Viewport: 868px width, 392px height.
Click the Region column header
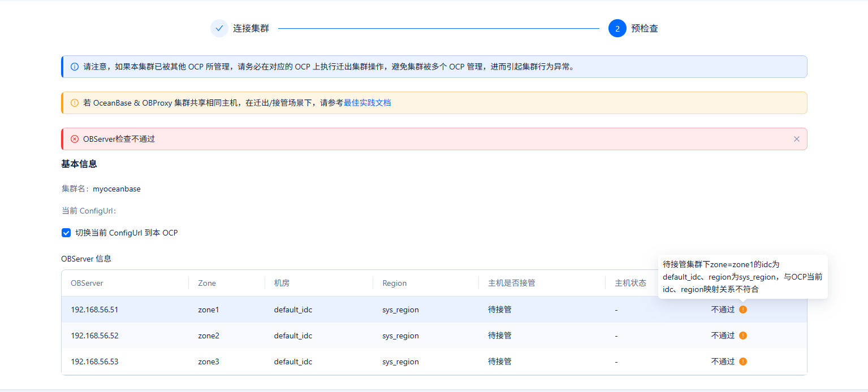pyautogui.click(x=394, y=283)
